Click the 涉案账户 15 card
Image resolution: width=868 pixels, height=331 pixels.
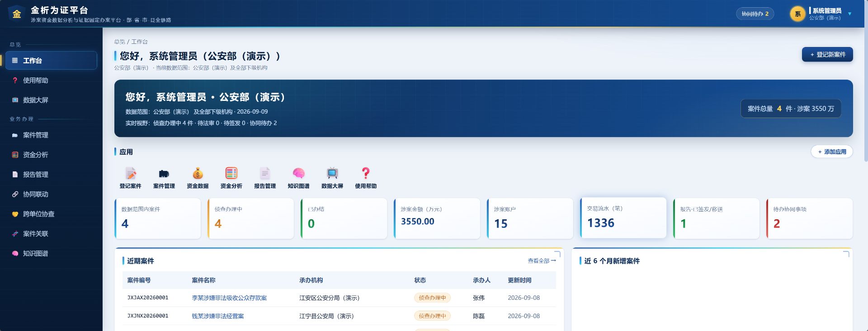tap(530, 218)
